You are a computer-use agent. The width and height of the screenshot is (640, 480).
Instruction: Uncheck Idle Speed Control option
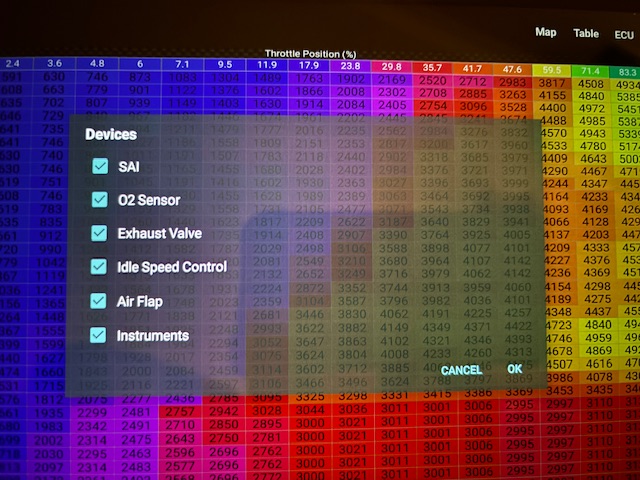pos(99,267)
